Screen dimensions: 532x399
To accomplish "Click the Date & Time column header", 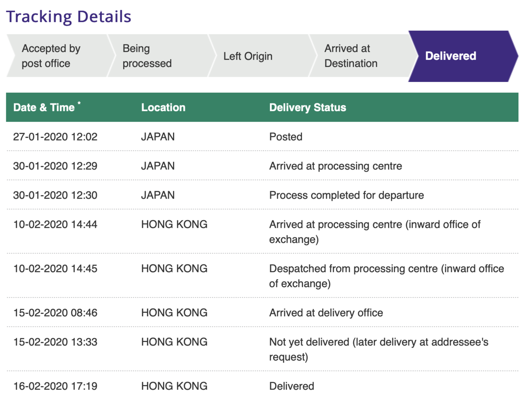I will click(44, 108).
